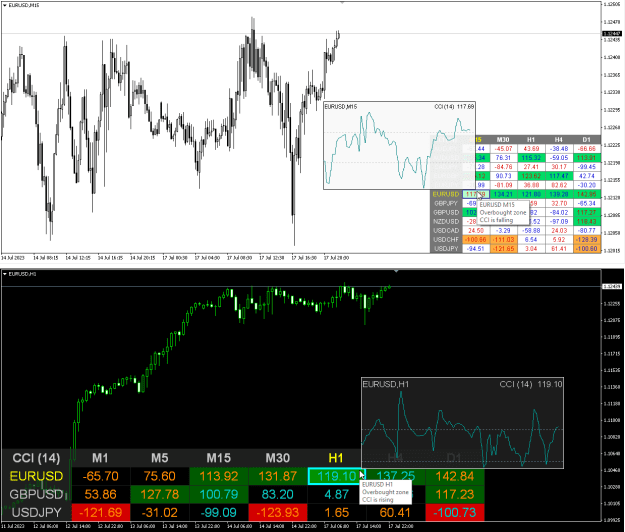Image resolution: width=625 pixels, height=532 pixels.
Task: Select GBPJPY symbol in light dashboard
Action: click(x=446, y=203)
